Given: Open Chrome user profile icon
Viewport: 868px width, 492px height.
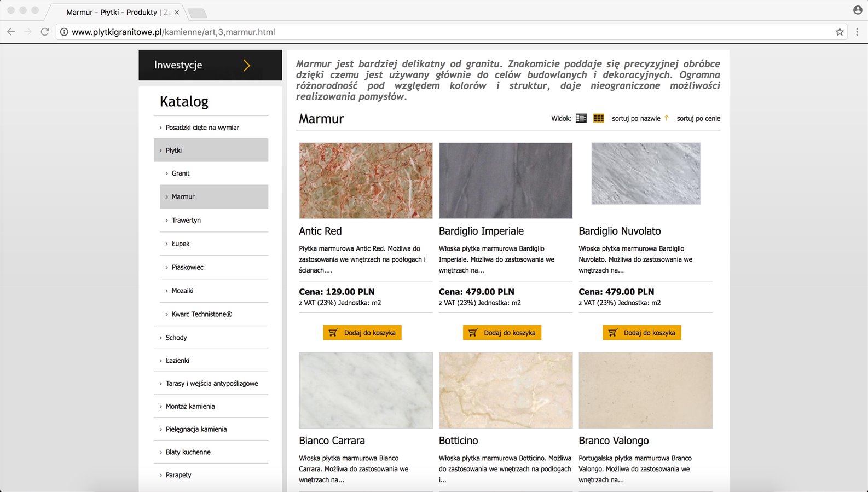Looking at the screenshot, I should [857, 10].
